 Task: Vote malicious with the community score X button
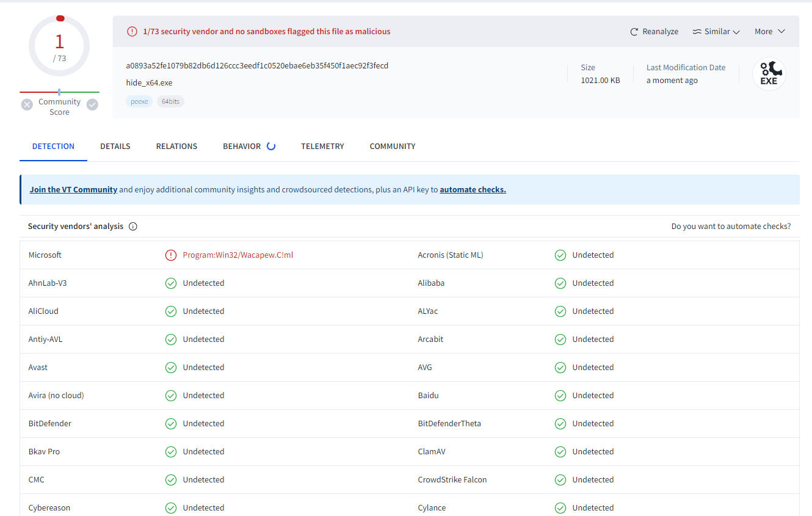click(x=27, y=104)
